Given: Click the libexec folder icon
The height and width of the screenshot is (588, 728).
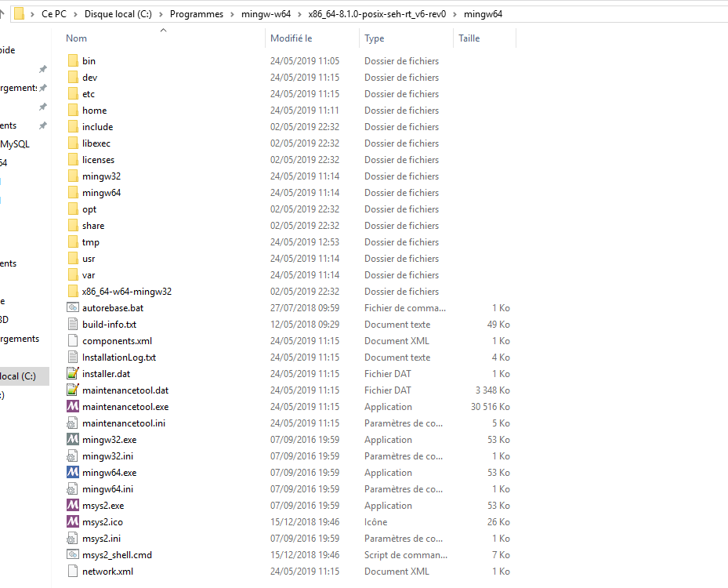Looking at the screenshot, I should click(73, 143).
